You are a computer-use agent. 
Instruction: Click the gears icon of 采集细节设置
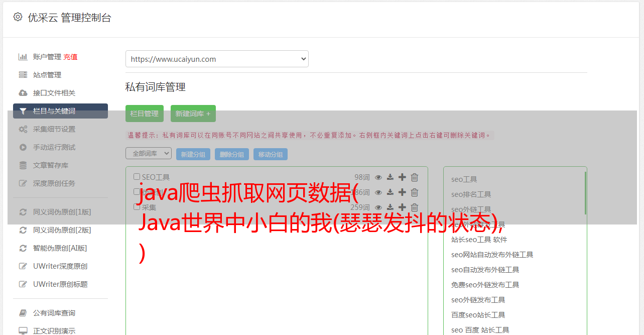point(23,129)
